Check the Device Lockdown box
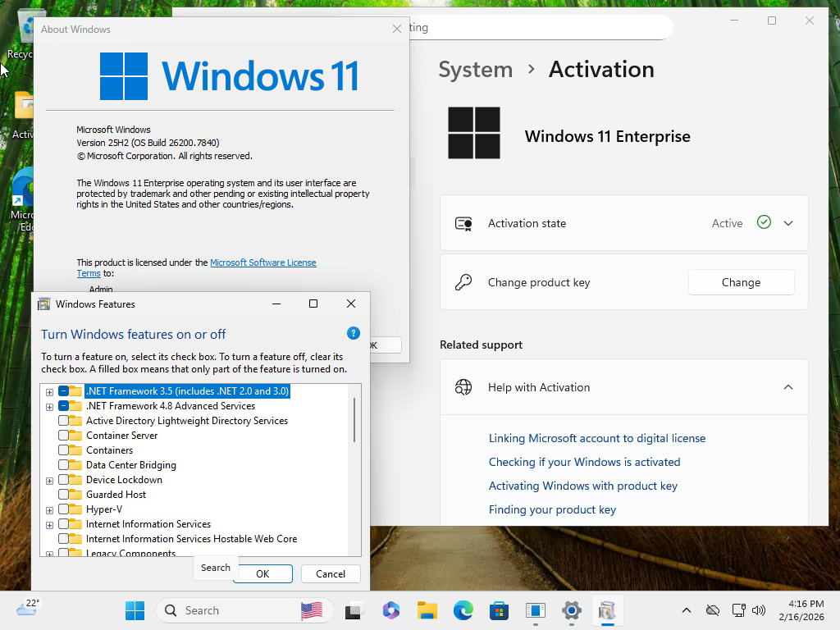The image size is (840, 630). pos(63,479)
